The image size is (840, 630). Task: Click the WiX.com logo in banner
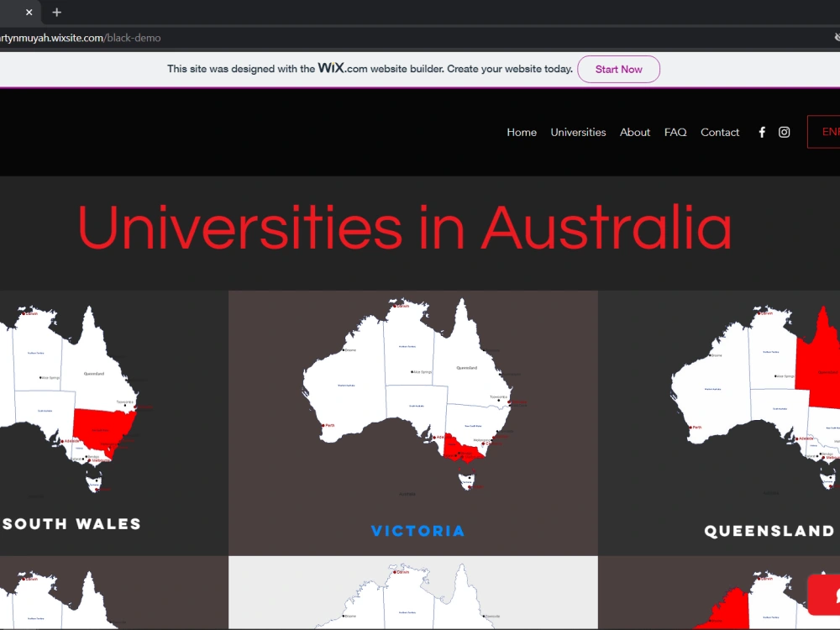343,68
